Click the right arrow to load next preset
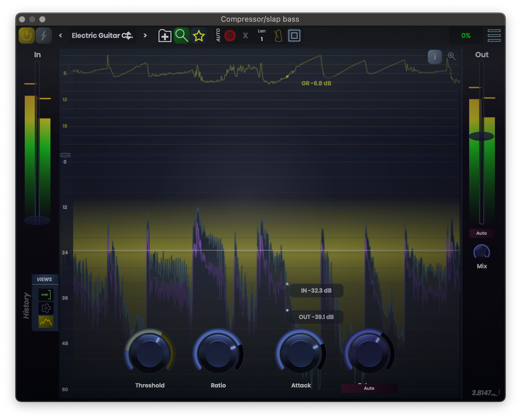 click(145, 35)
